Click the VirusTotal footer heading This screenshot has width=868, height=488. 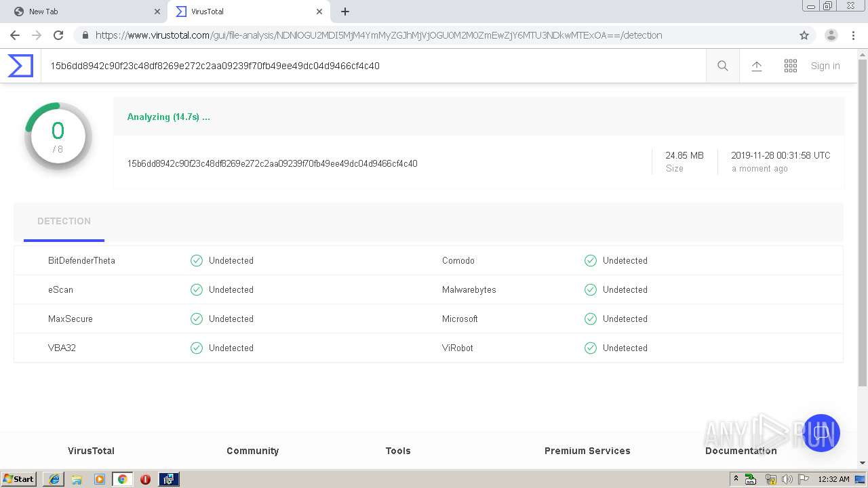tap(91, 451)
